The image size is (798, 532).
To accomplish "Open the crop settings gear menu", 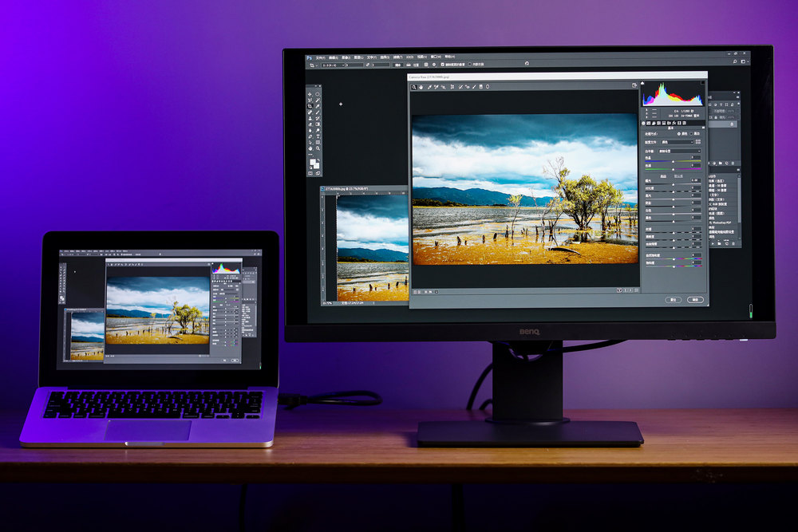I will [x=434, y=65].
